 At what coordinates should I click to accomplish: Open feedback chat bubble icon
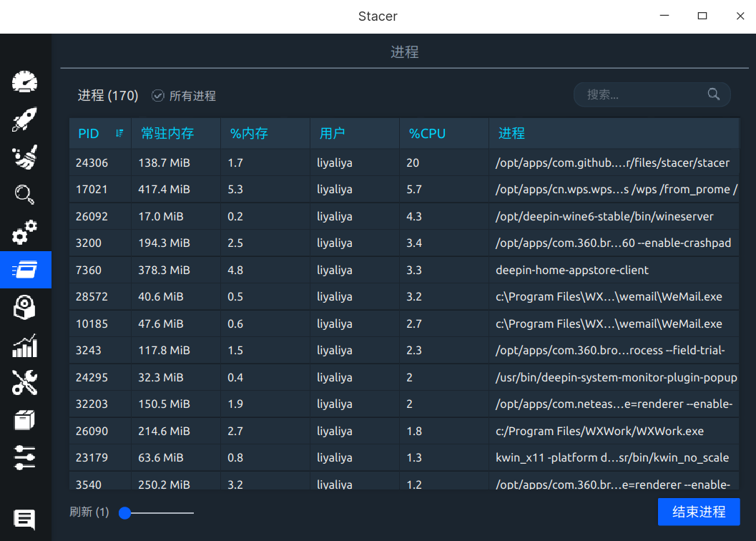point(25,519)
